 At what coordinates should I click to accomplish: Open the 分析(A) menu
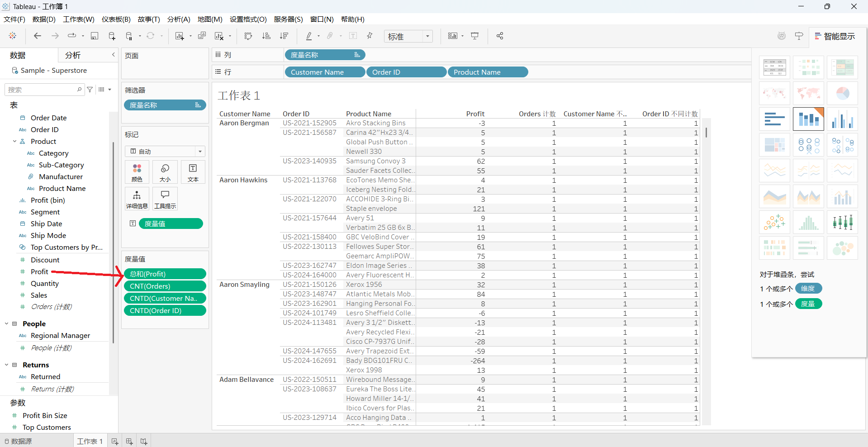[x=179, y=19]
